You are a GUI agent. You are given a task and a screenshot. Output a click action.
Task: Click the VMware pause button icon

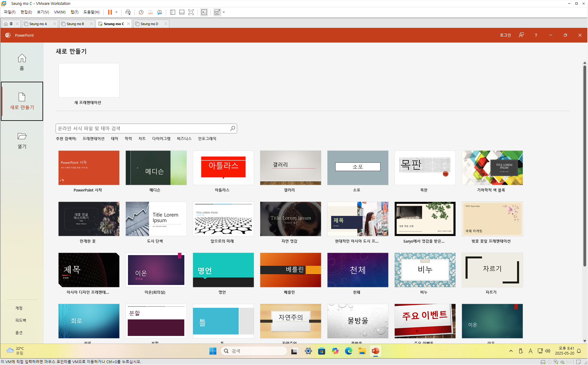coord(110,12)
